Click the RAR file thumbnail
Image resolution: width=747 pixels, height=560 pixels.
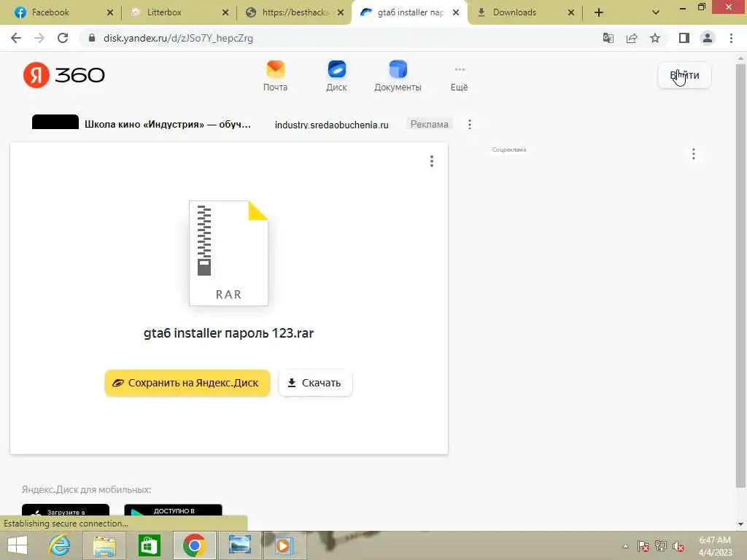coord(228,253)
